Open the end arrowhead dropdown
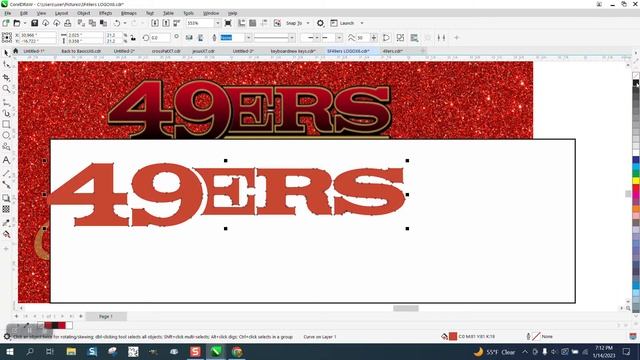 click(339, 38)
